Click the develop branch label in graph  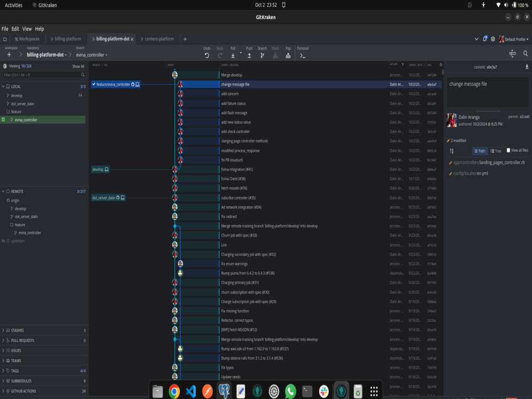point(100,169)
